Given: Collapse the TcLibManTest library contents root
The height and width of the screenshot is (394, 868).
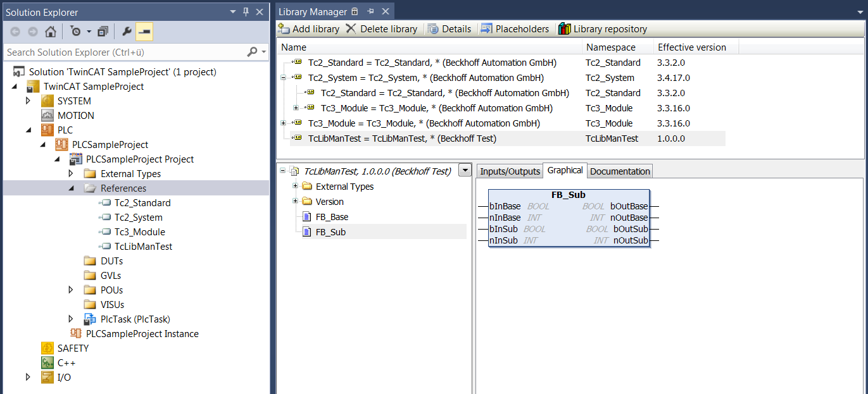Looking at the screenshot, I should coord(283,171).
